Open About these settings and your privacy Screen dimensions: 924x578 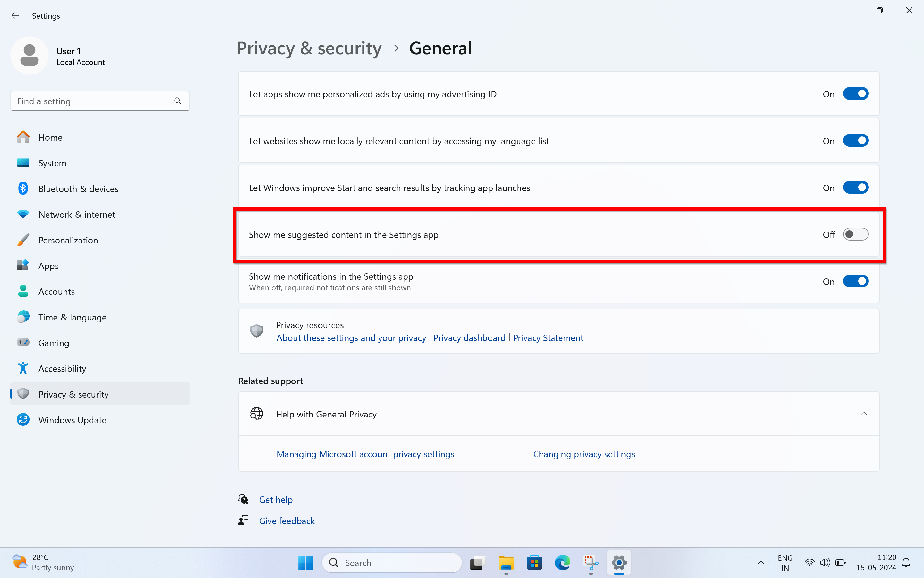point(351,338)
